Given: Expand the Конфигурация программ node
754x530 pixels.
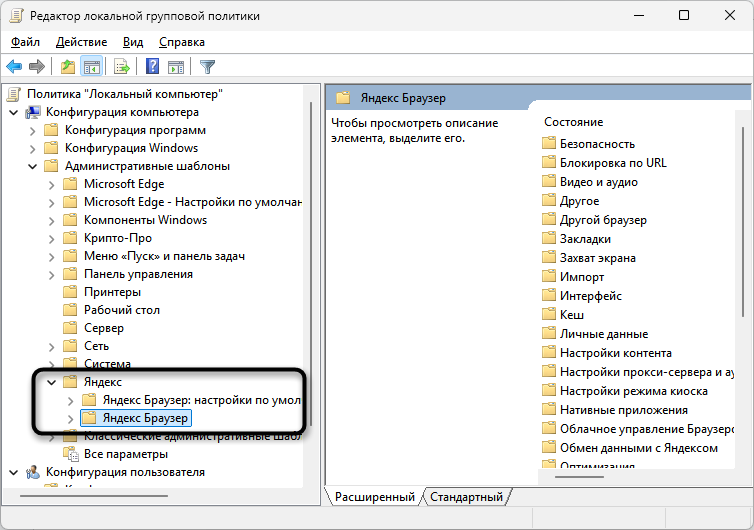Looking at the screenshot, I should [x=32, y=131].
